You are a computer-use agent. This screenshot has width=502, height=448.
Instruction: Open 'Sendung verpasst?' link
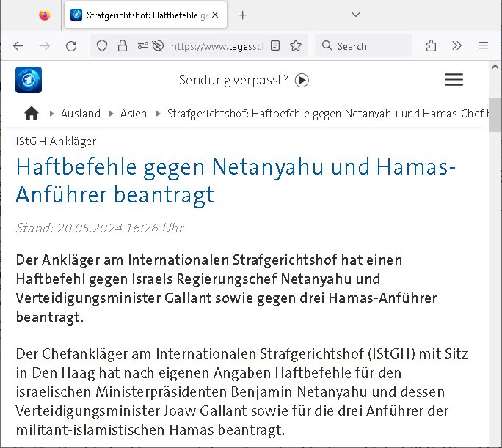click(x=244, y=80)
